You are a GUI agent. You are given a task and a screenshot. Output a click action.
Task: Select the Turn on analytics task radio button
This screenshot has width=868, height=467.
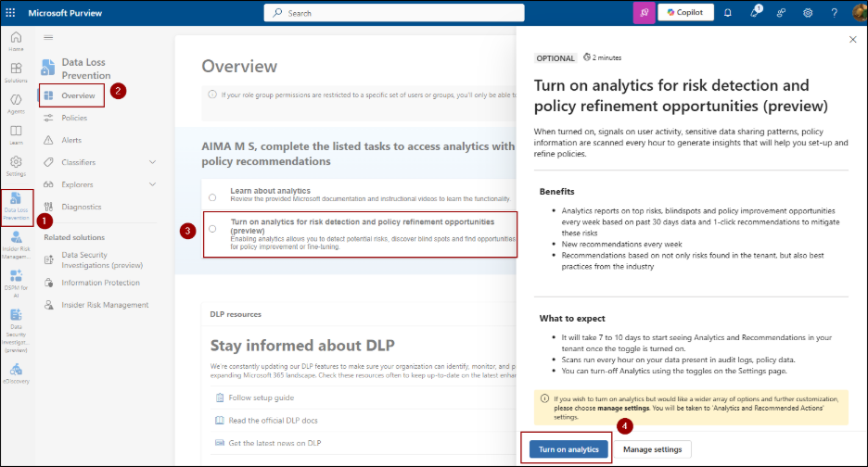click(212, 228)
